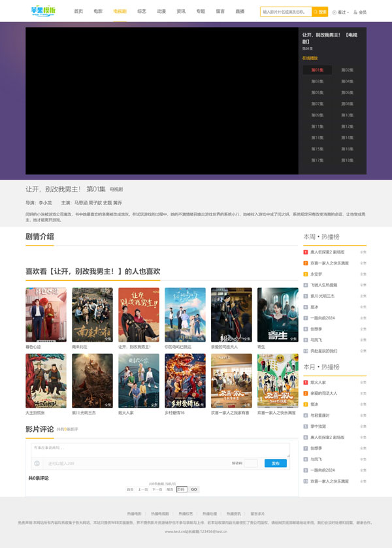Screen dimensions: 392x548
Task: Open the 看过 watch history dropdown
Action: coord(341,12)
